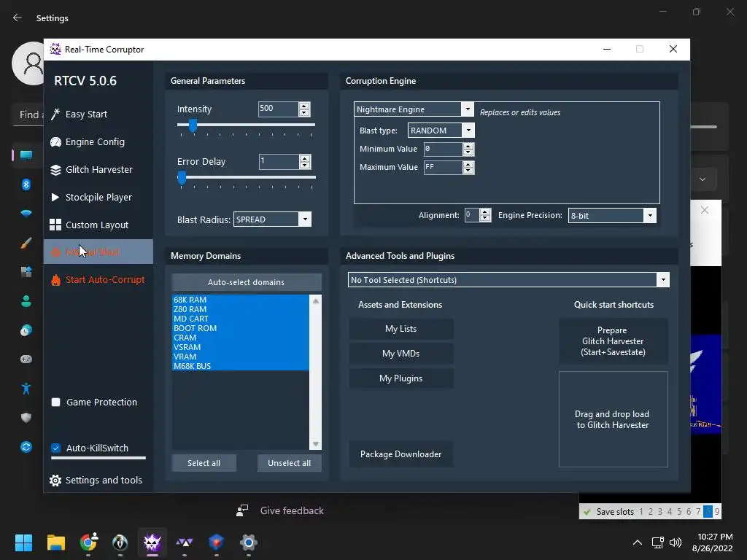This screenshot has height=560, width=747.
Task: Click the Real-Time Corruptor title bar logo
Action: click(x=55, y=49)
